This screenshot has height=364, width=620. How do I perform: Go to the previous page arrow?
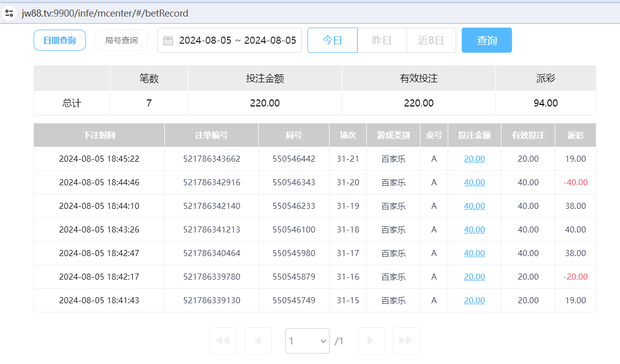258,340
